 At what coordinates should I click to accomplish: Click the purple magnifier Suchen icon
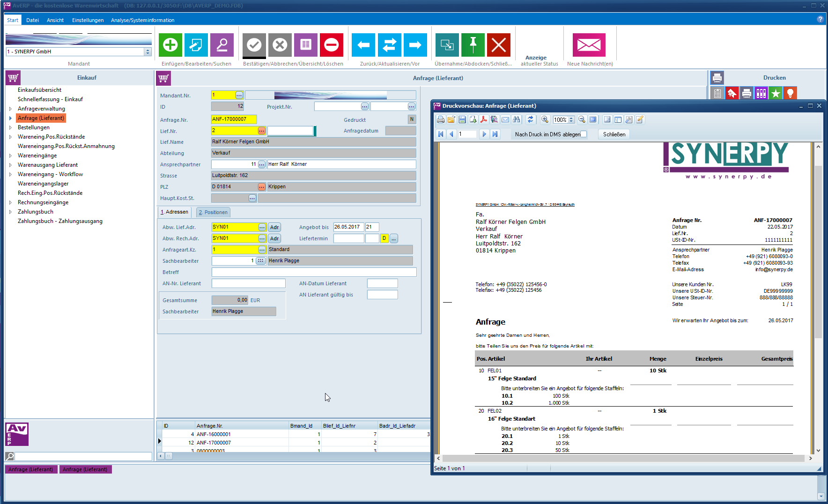coord(222,45)
